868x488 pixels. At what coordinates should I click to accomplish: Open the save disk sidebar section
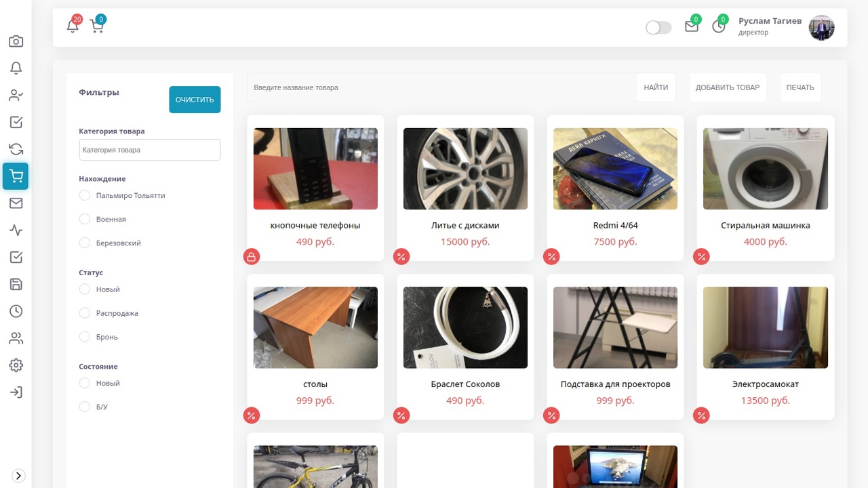coord(16,284)
